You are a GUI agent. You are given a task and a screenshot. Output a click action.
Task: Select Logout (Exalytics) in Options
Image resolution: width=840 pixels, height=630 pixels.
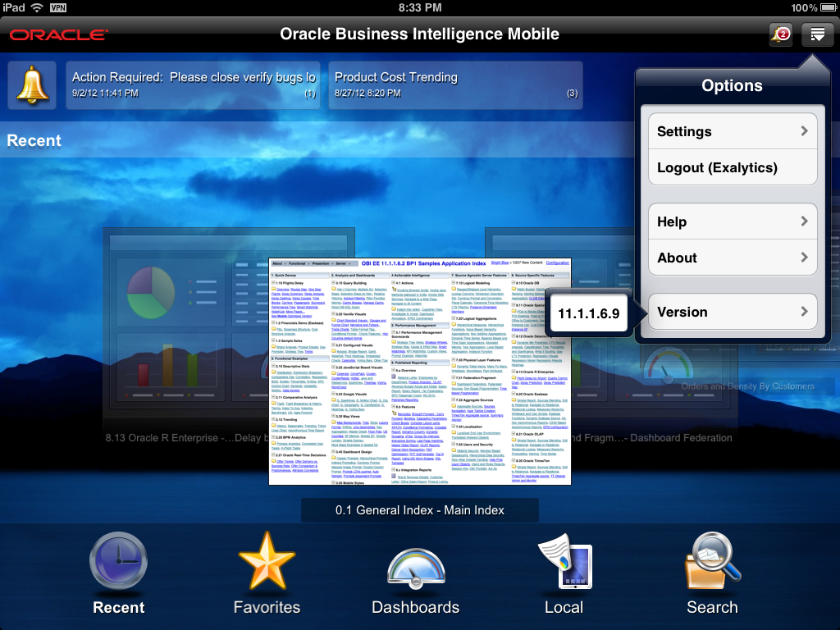point(733,167)
